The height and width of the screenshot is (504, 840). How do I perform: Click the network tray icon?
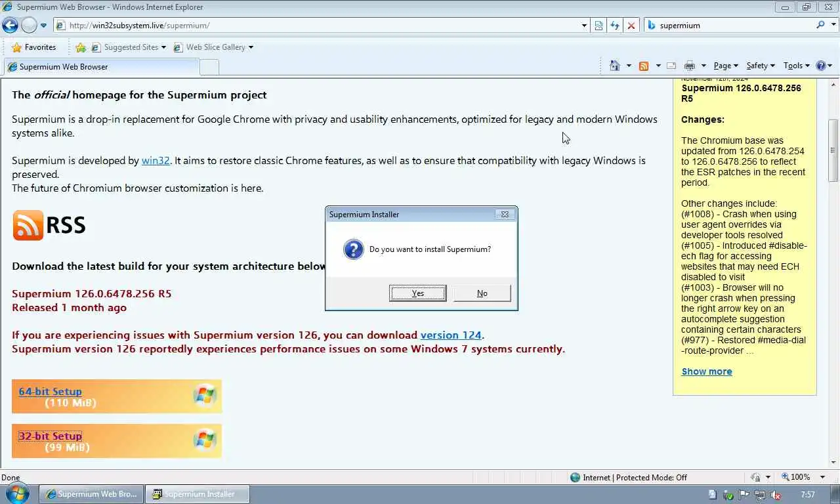click(x=760, y=495)
